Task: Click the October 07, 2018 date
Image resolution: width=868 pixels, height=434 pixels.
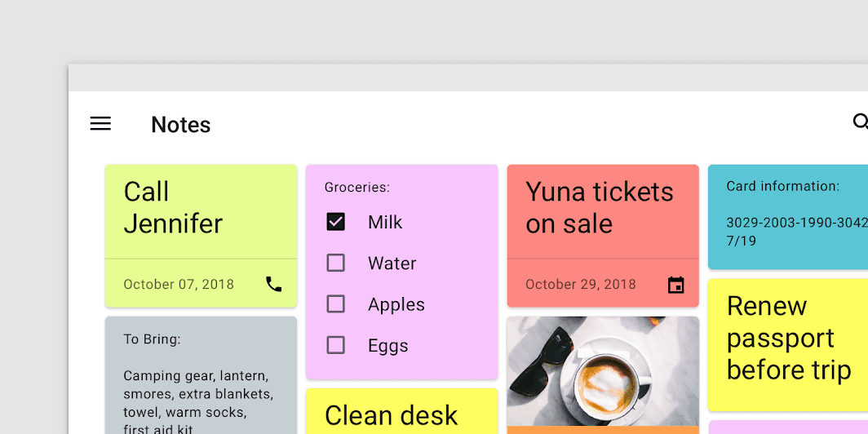Action: coord(179,285)
